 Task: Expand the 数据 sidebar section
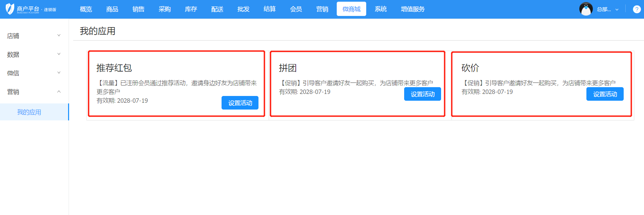34,54
